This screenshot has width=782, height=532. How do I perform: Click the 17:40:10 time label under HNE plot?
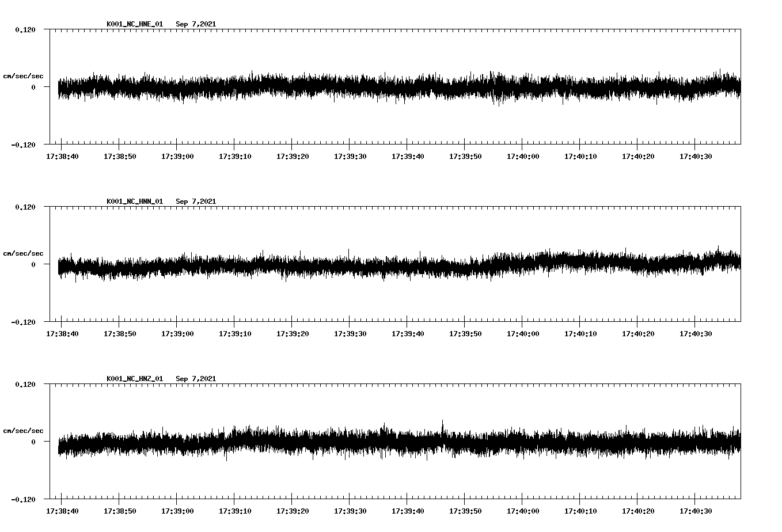coord(580,157)
